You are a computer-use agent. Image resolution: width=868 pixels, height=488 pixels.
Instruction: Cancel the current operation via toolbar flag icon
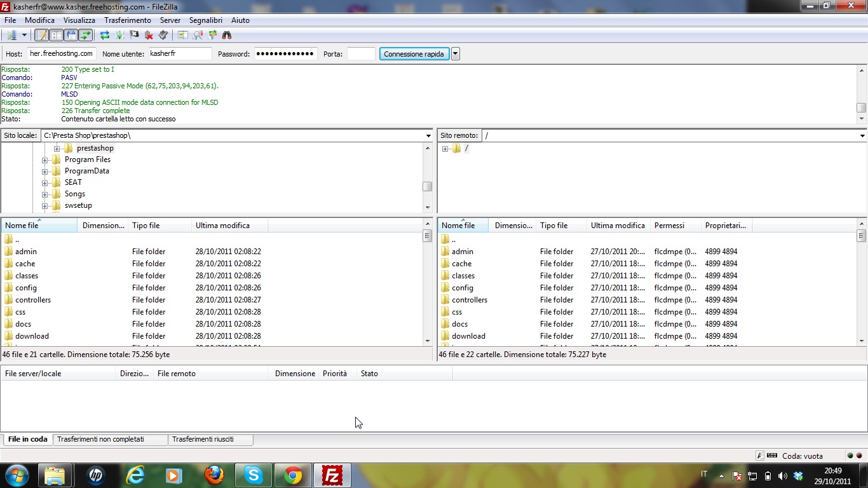[x=134, y=36]
